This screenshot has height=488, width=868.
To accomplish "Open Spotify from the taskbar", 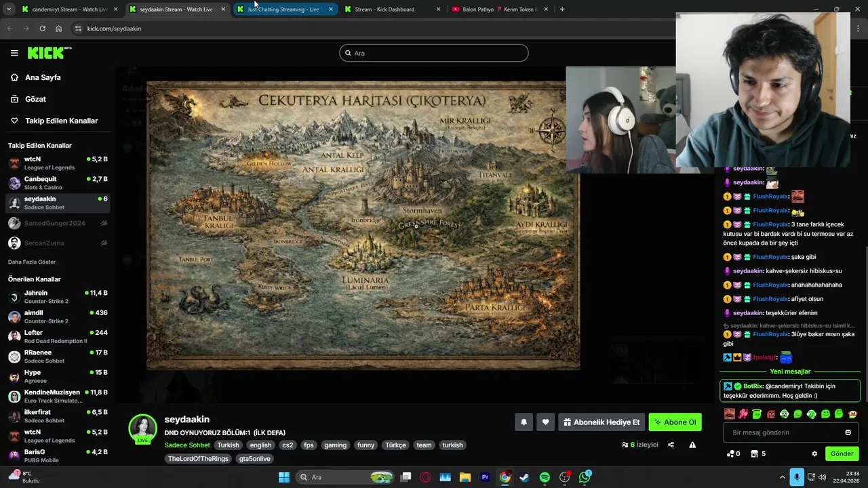I will (x=545, y=477).
